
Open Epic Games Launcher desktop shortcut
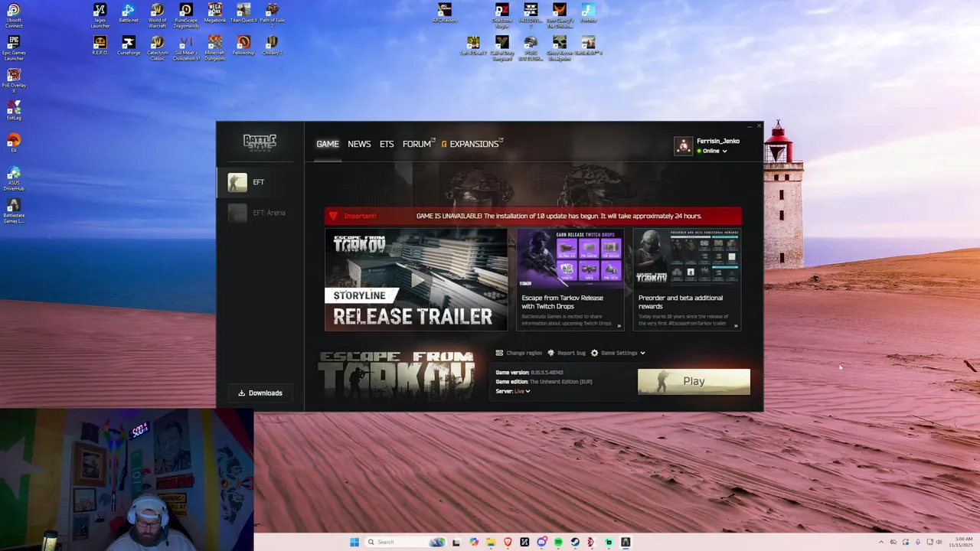pos(14,48)
